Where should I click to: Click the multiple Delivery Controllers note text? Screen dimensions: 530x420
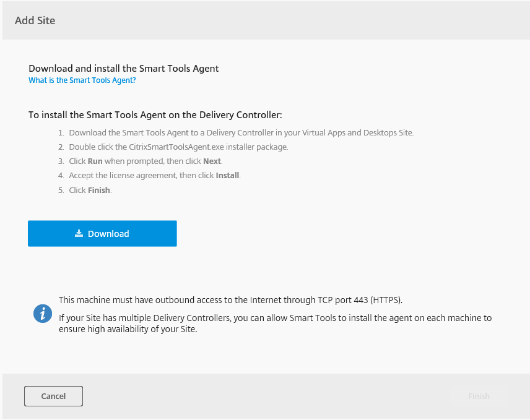pyautogui.click(x=275, y=318)
